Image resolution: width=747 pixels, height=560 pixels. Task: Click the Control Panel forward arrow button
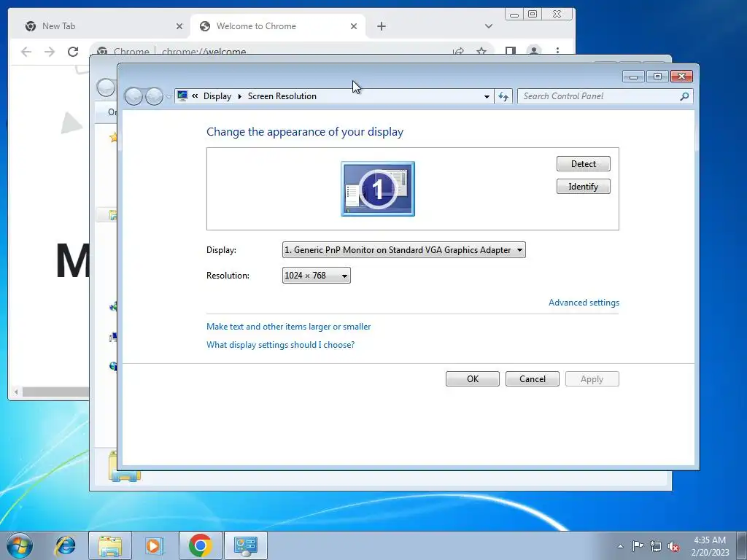tap(154, 97)
